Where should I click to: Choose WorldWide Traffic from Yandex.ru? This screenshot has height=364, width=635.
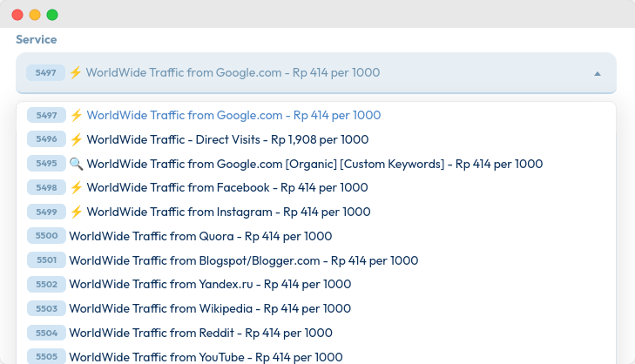pos(316,284)
